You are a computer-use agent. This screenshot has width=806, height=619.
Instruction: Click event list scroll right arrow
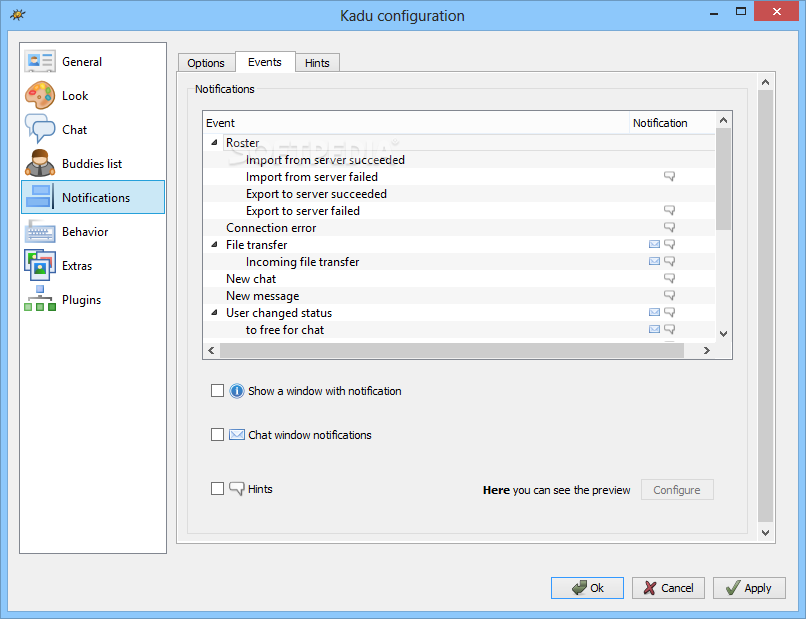[x=707, y=350]
